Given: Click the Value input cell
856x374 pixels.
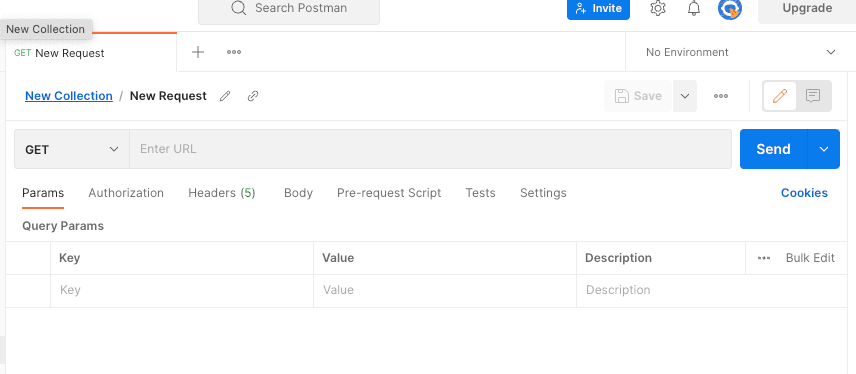Looking at the screenshot, I should (x=445, y=290).
